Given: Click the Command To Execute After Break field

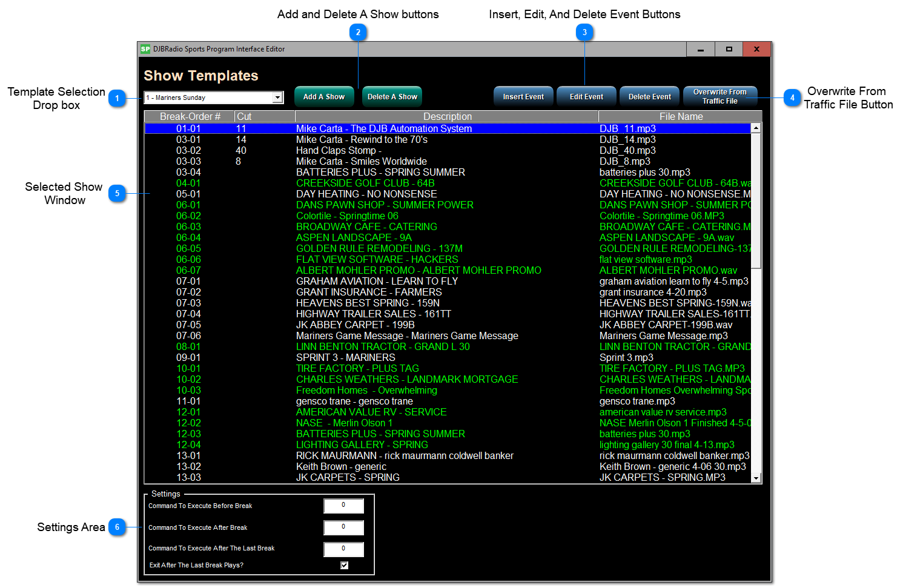Looking at the screenshot, I should pyautogui.click(x=343, y=527).
